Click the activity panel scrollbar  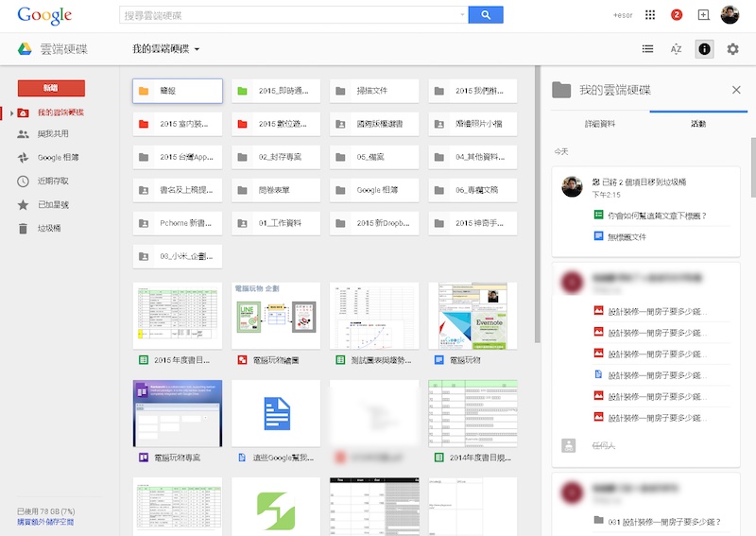753,167
